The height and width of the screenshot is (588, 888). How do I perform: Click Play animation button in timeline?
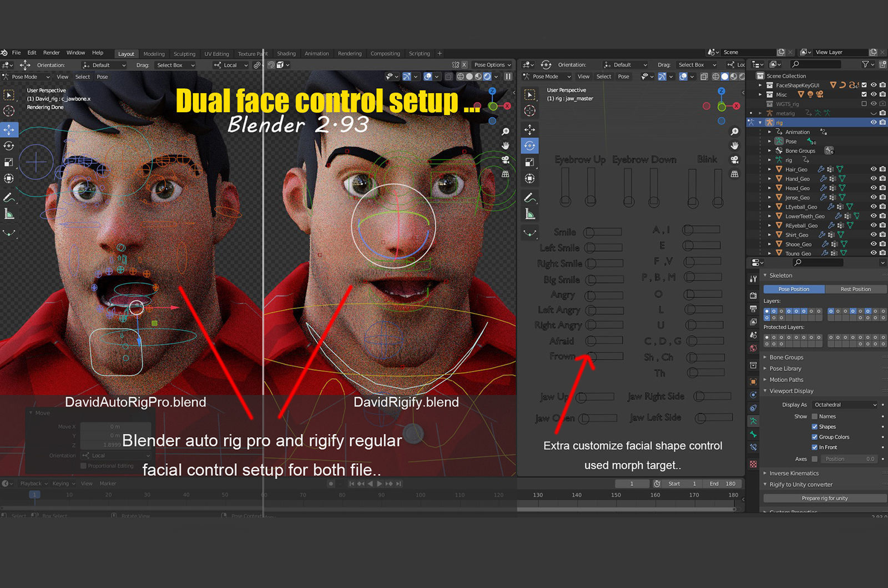380,484
